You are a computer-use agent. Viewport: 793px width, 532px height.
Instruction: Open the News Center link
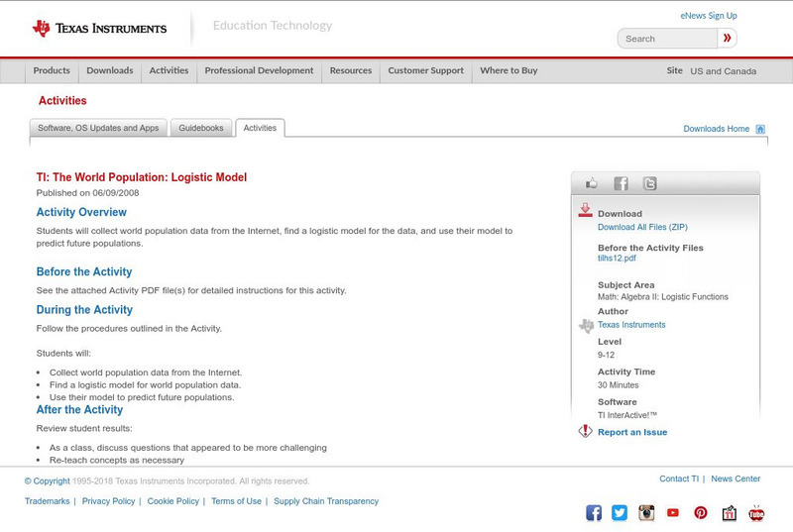pos(736,479)
